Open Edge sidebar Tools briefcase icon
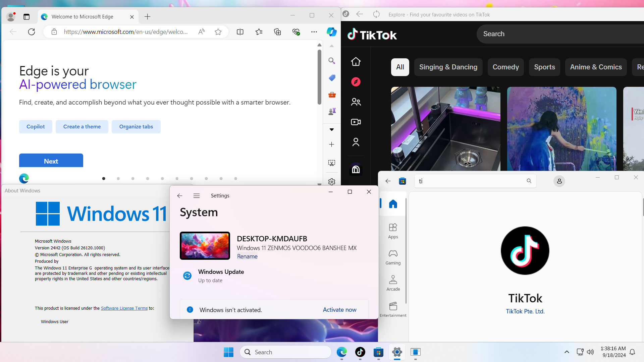 [332, 95]
